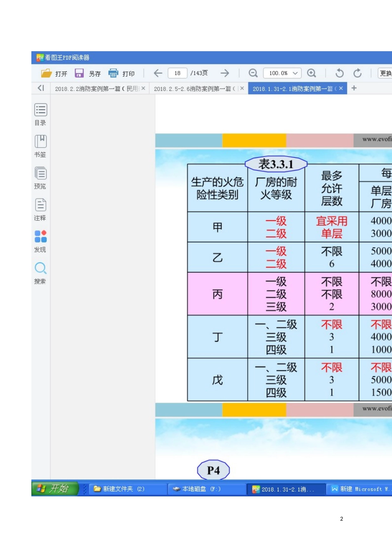This screenshot has width=392, height=555.
Task: Switch to the 新建 Microsoft W taskbar item
Action: pyautogui.click(x=360, y=489)
